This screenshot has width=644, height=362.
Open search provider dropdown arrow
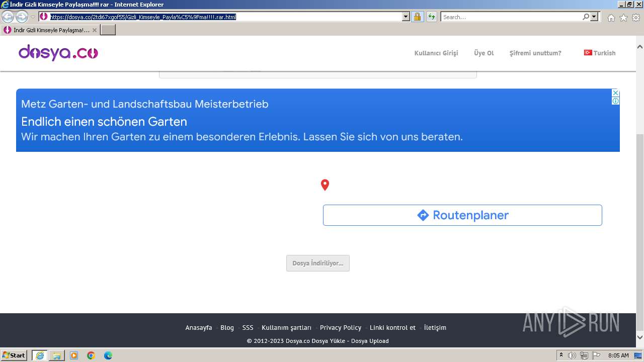(594, 17)
